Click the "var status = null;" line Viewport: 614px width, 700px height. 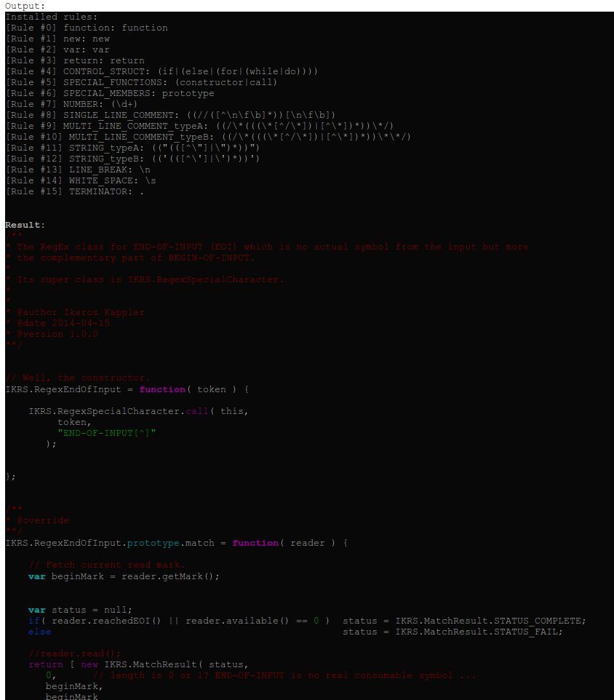(80, 610)
